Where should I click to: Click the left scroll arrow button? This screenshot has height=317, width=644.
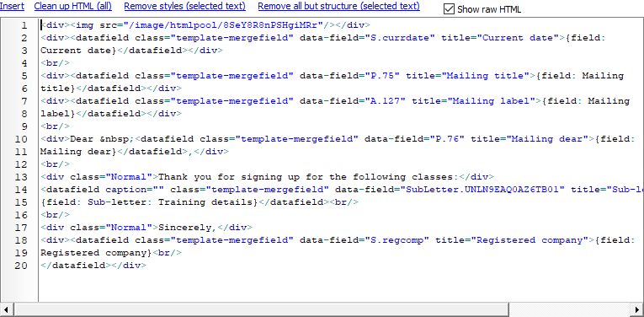pos(7,309)
